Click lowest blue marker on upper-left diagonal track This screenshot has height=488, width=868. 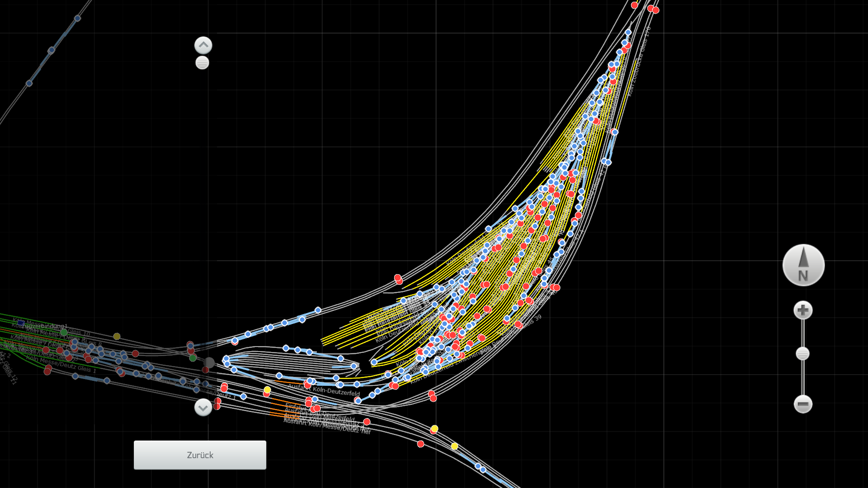click(x=29, y=83)
